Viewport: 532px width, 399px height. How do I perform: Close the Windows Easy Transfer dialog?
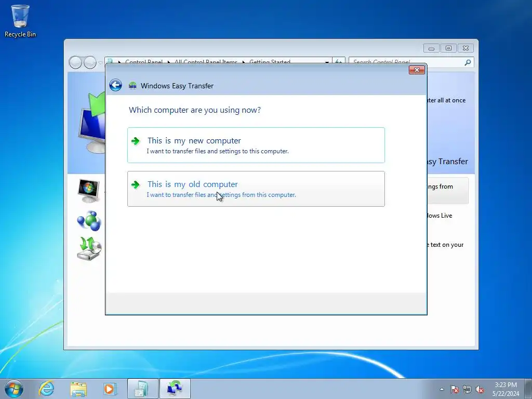417,70
